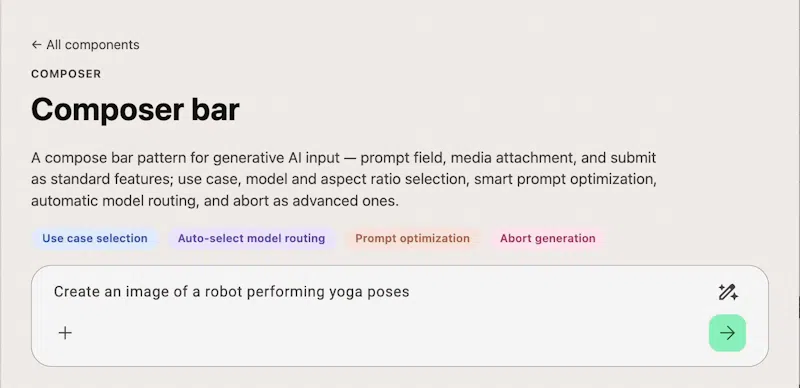Click the back arrow icon beside All components
The image size is (800, 388).
(x=36, y=45)
